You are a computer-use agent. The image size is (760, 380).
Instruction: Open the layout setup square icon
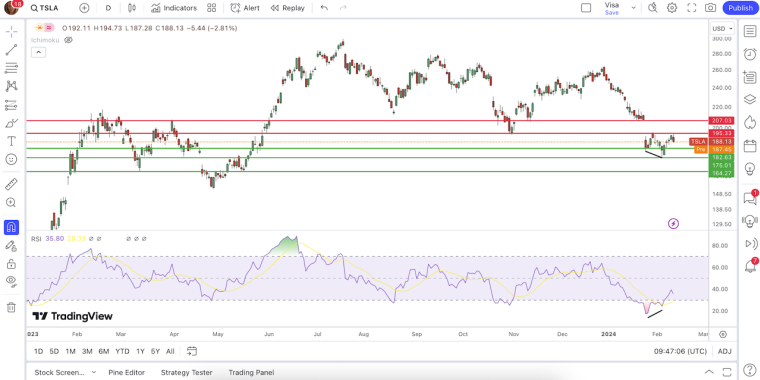click(586, 8)
